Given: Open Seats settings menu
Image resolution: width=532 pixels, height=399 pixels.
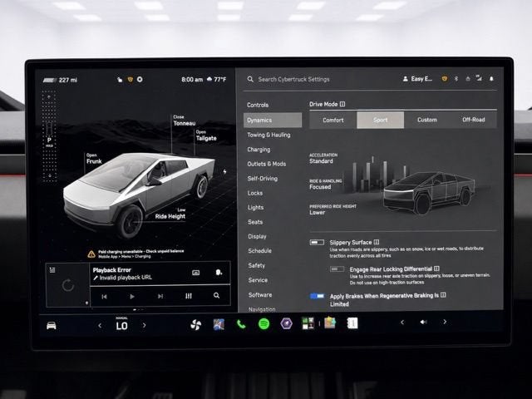Looking at the screenshot, I should (x=255, y=222).
